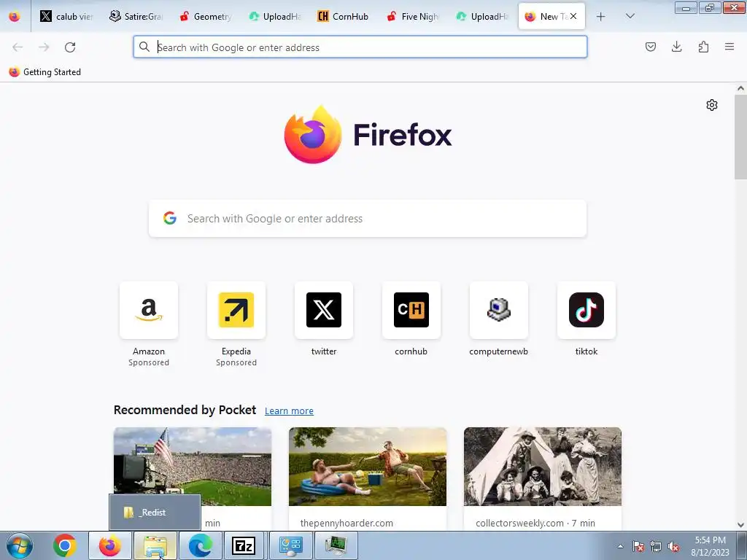Switch to the calub X tab
Viewport: 747px width, 560px height.
point(66,16)
